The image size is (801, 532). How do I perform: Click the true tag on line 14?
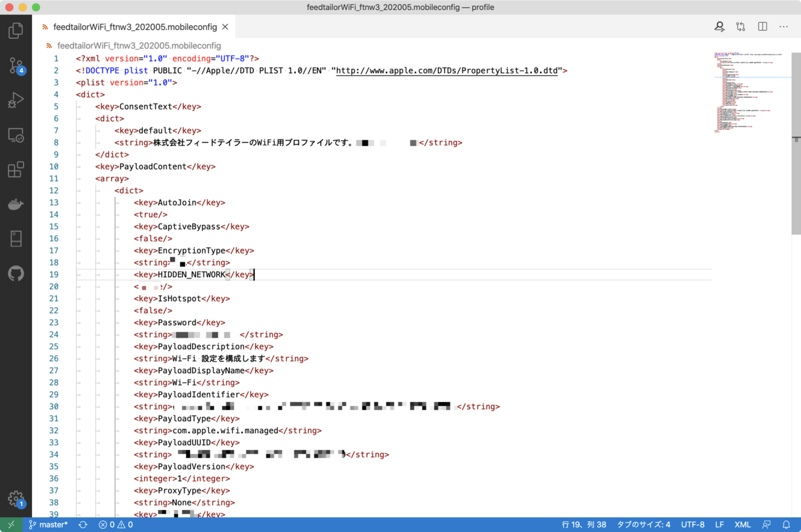point(151,214)
